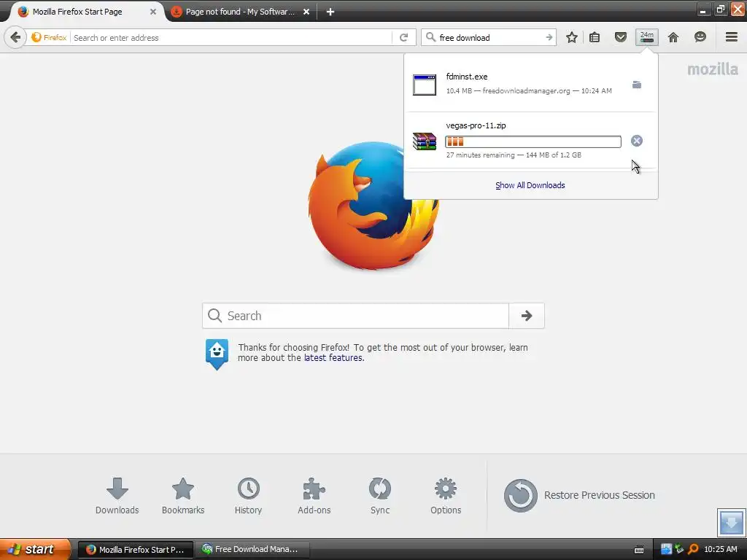Go to the Firefox home page icon
The height and width of the screenshot is (560, 747).
(673, 37)
